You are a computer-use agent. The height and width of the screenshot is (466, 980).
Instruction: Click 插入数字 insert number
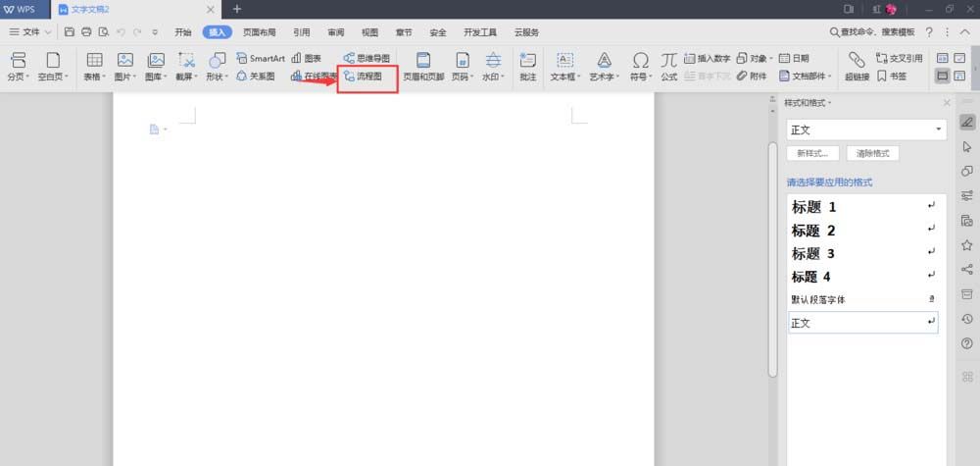[708, 58]
